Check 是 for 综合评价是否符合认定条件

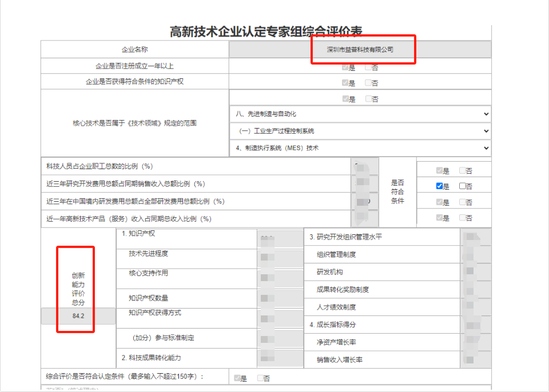tap(237, 378)
